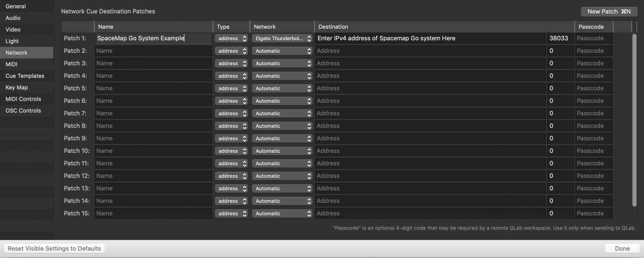Click Patch 1 Destination address field
The height and width of the screenshot is (258, 644).
pos(431,38)
